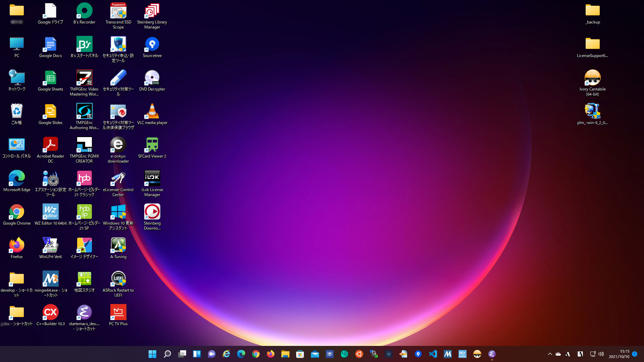The image size is (644, 362).
Task: Launch PC TV Plus
Action: [118, 315]
